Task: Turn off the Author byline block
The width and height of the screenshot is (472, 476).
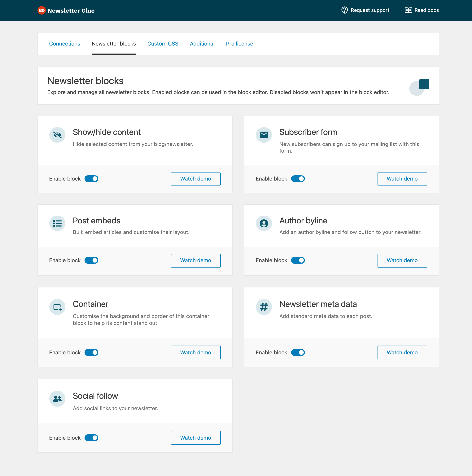Action: 298,260
